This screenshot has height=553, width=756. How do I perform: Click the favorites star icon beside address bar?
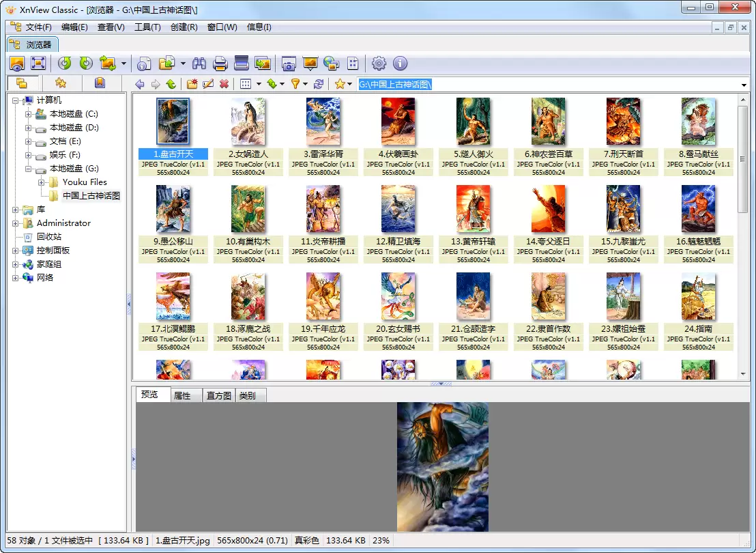pos(340,85)
